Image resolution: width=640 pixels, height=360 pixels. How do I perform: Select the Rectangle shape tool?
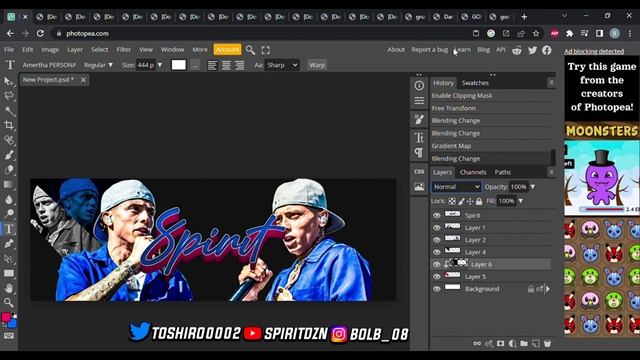[9, 273]
